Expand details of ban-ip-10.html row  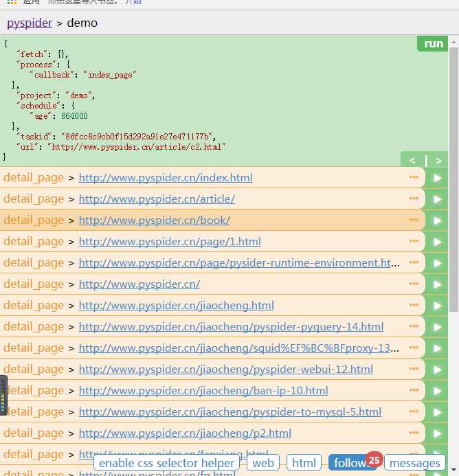point(414,389)
